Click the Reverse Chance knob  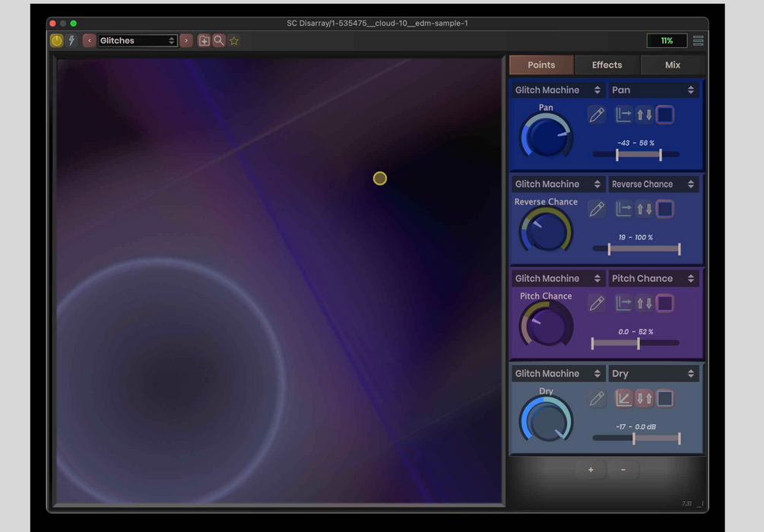tap(546, 230)
